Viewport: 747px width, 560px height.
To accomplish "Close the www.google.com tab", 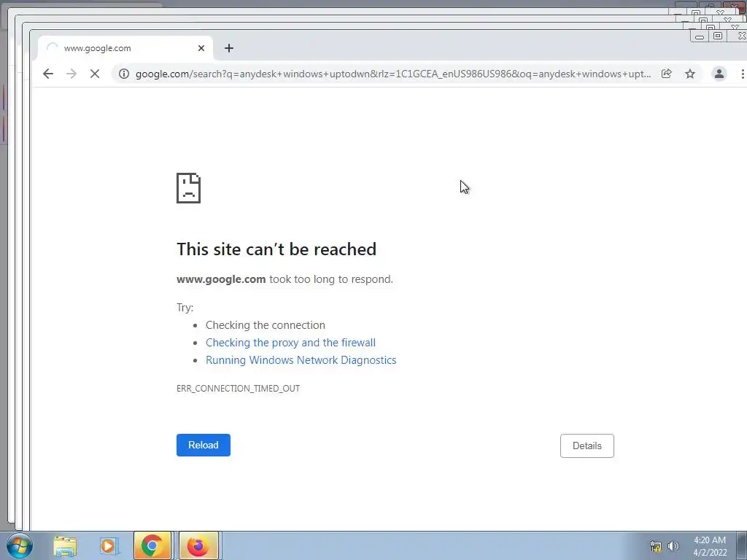I will tap(201, 48).
